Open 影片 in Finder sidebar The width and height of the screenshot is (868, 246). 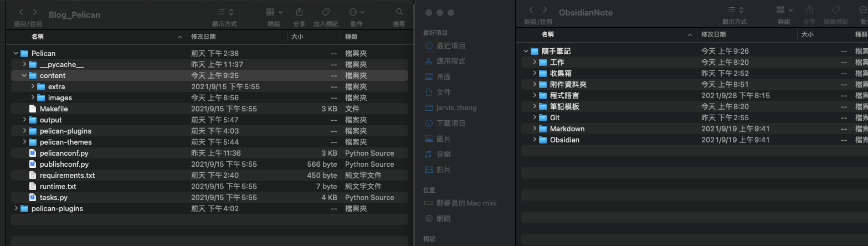pyautogui.click(x=438, y=170)
